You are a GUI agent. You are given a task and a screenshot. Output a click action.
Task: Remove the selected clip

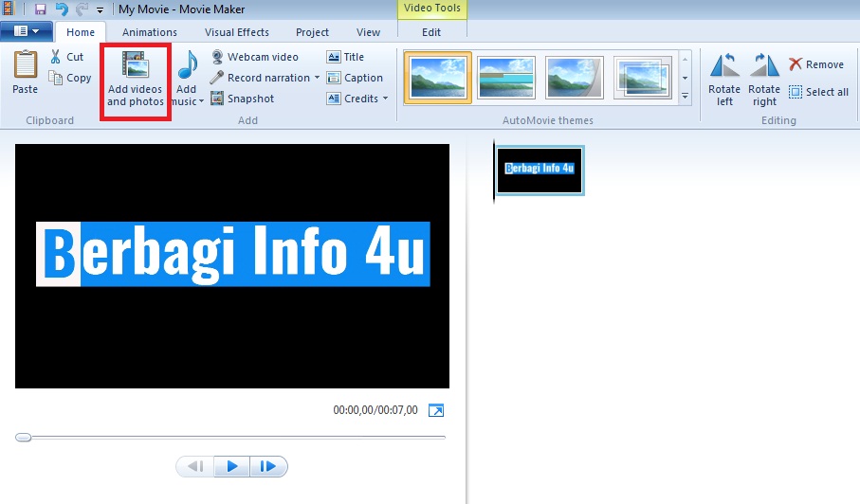click(816, 64)
